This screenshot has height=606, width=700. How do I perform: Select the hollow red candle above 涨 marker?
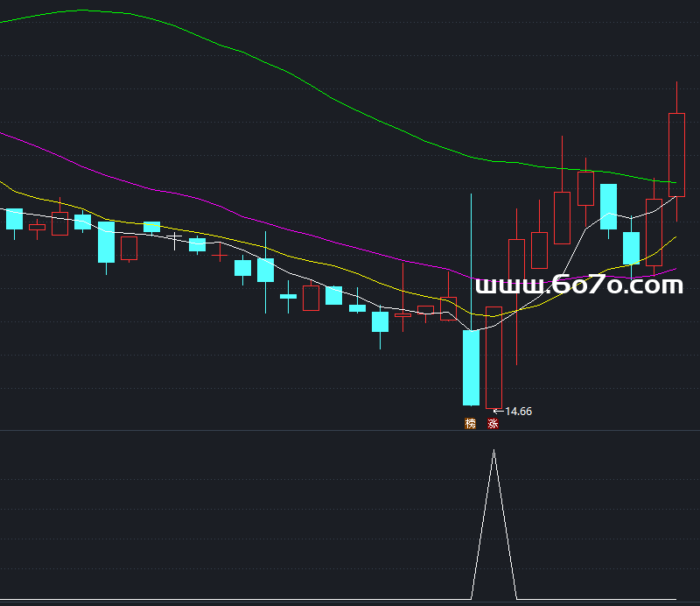pyautogui.click(x=493, y=356)
